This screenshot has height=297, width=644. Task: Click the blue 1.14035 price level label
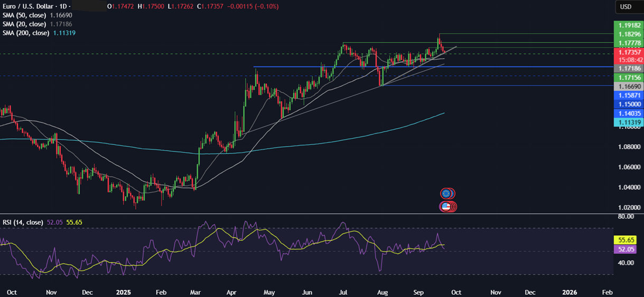coord(628,113)
